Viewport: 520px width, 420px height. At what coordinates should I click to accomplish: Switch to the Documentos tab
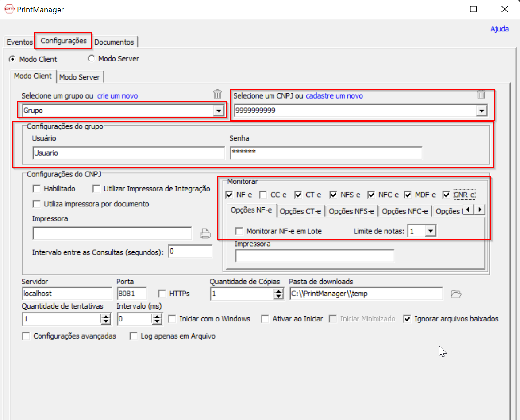pyautogui.click(x=115, y=42)
